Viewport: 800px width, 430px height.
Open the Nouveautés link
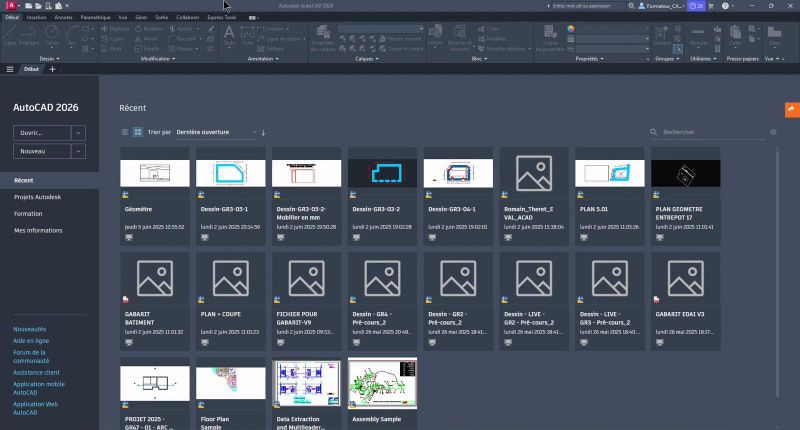tap(30, 329)
